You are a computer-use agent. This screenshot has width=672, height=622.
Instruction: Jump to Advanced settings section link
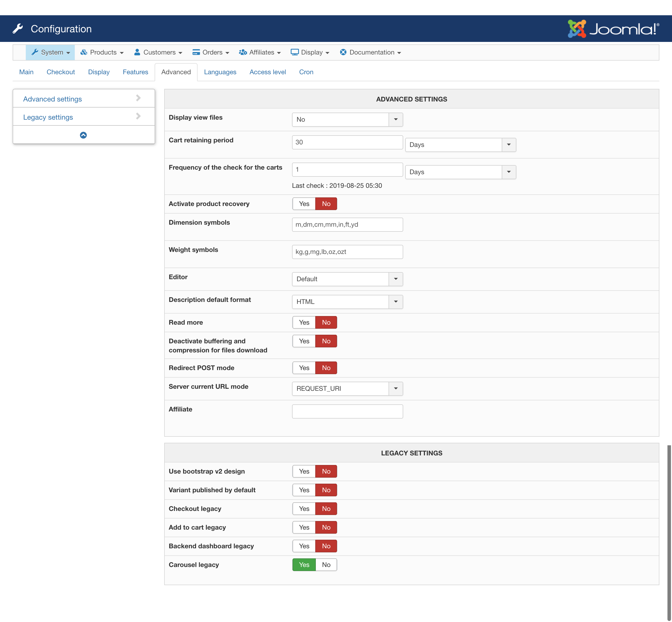point(53,99)
